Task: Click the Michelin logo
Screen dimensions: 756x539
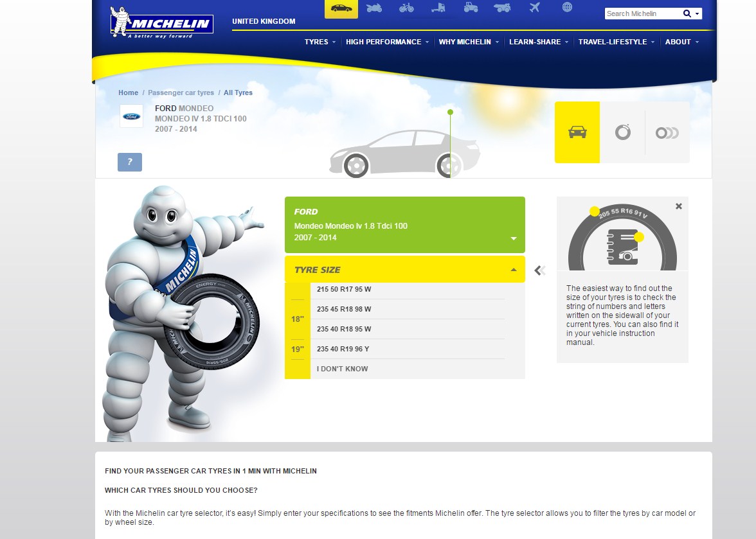Action: coord(161,22)
